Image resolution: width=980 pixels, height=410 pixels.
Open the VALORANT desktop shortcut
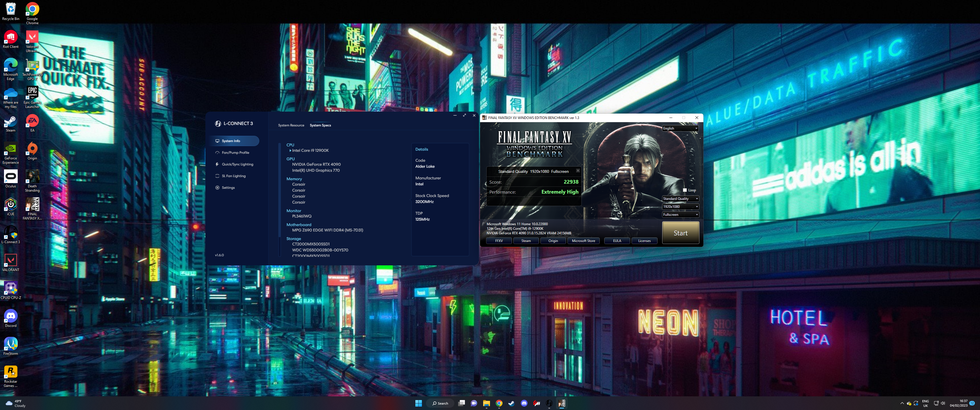pyautogui.click(x=11, y=263)
